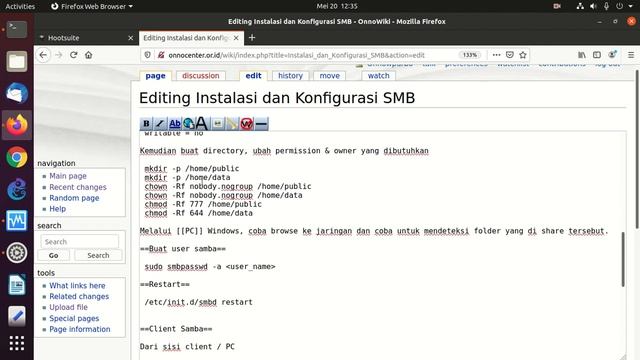The height and width of the screenshot is (360, 640).
Task: Open Upload file link
Action: (68, 307)
